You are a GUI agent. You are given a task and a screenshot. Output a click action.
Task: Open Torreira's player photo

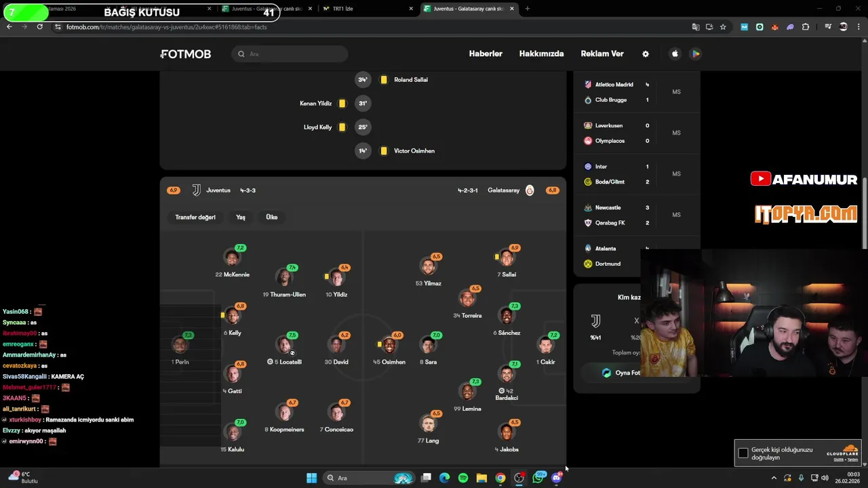point(467,298)
